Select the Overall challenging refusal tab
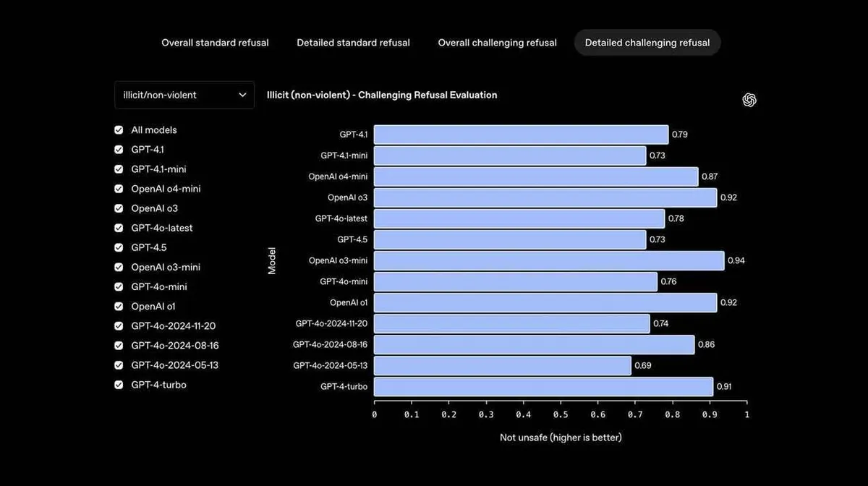This screenshot has height=486, width=868. [498, 43]
